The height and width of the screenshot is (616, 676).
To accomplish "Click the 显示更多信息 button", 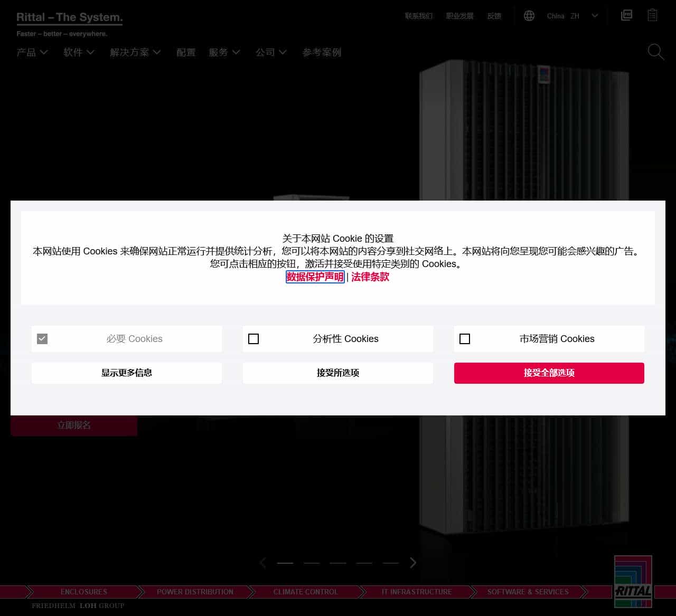I will (x=127, y=373).
